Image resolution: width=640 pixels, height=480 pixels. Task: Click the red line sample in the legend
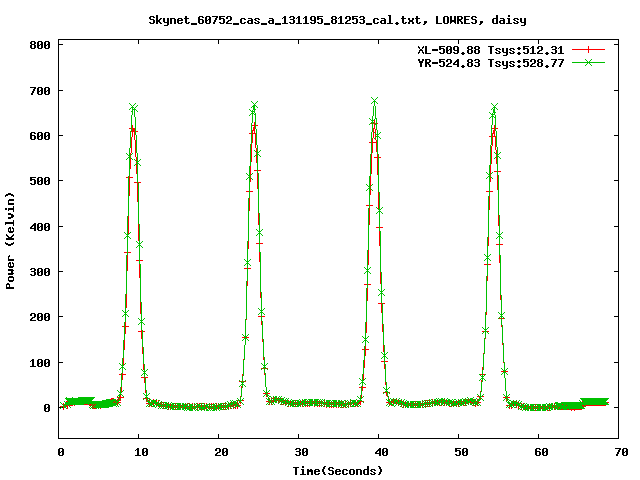tap(588, 50)
